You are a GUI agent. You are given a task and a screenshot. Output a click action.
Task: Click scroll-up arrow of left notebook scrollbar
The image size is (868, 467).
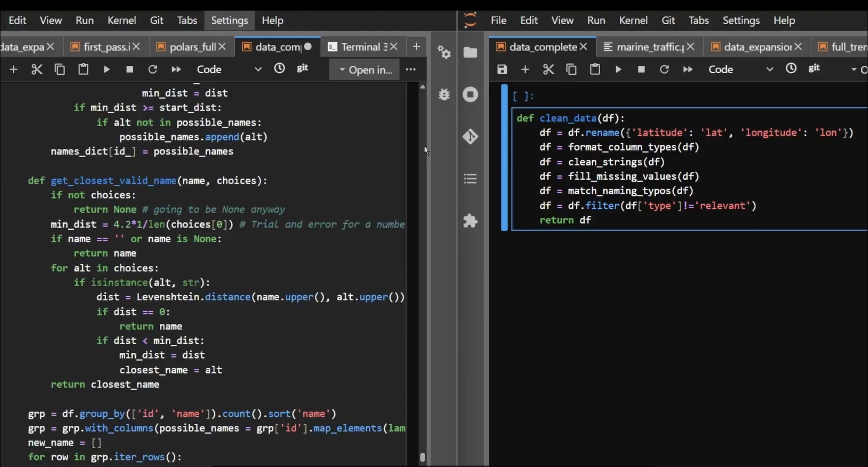423,87
